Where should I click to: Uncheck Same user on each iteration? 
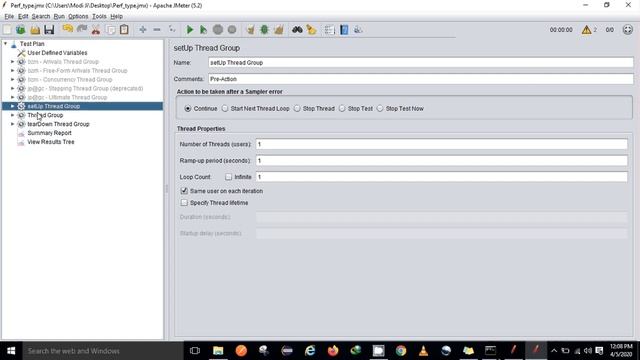(x=184, y=191)
